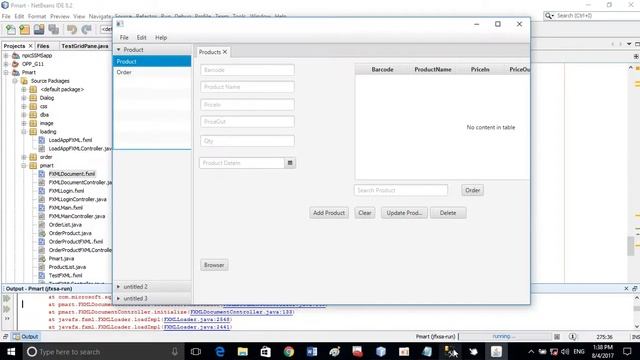Click the Browser button
The width and height of the screenshot is (640, 360).
click(214, 265)
